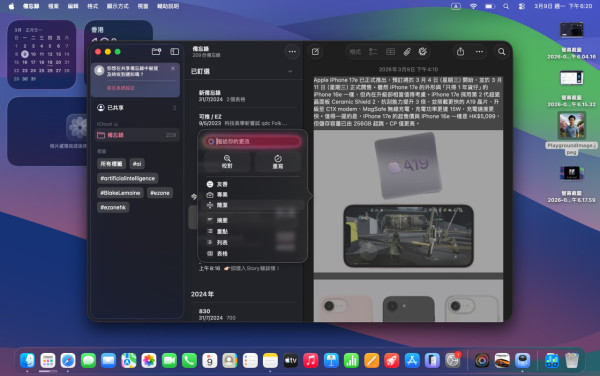Open Messages from the Dock
This screenshot has width=600, height=376.
click(88, 360)
